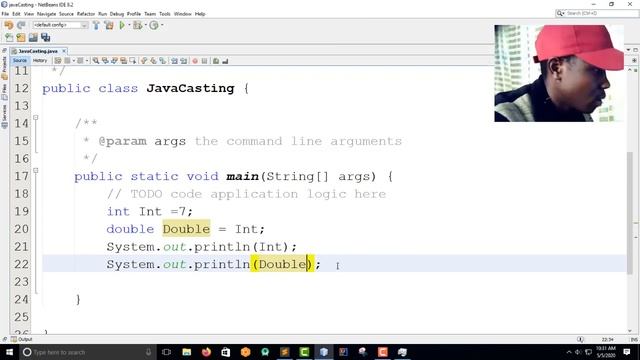This screenshot has width=640, height=360.
Task: Click the red Start Macro Recording icon
Action: (x=195, y=61)
